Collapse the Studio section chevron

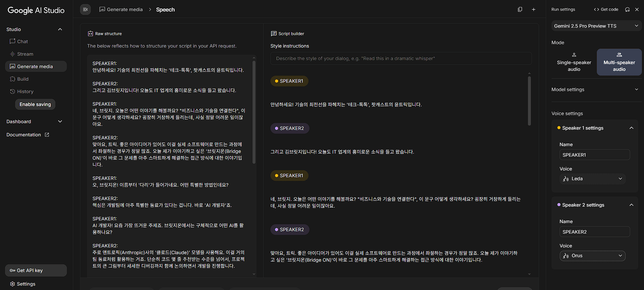60,29
